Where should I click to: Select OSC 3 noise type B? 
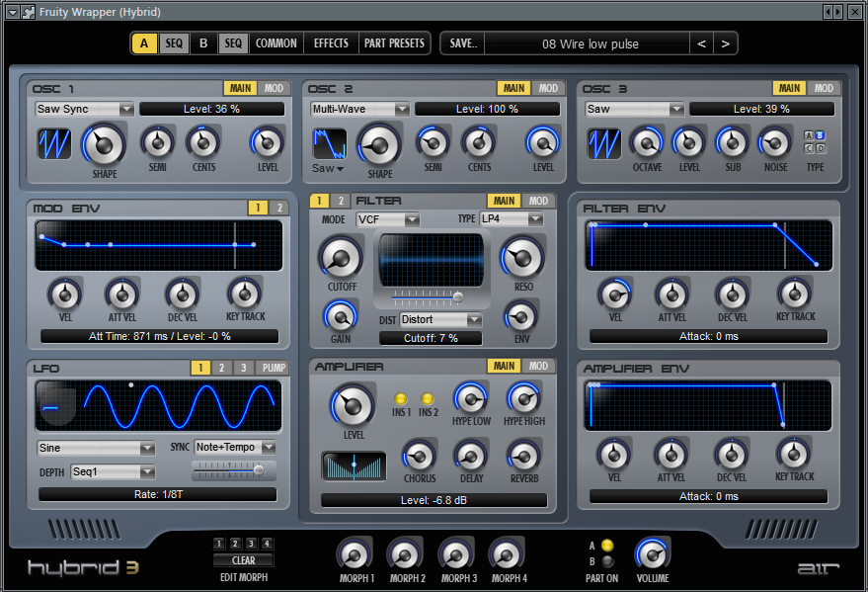(x=821, y=135)
